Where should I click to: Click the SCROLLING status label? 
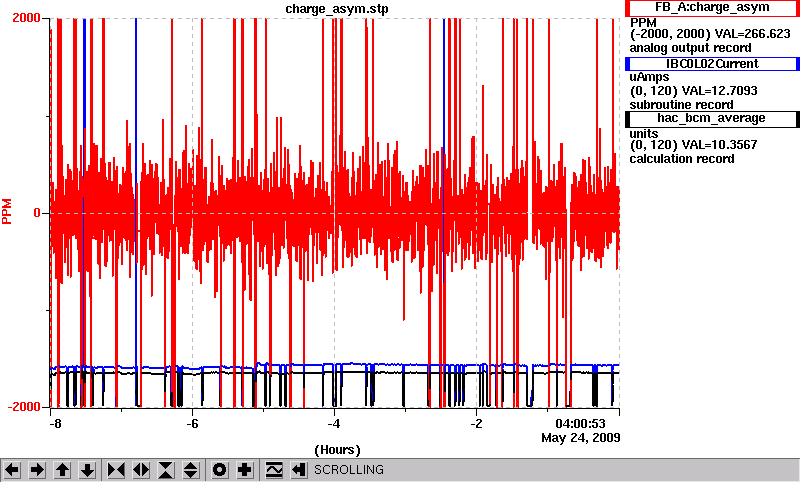pyautogui.click(x=348, y=470)
